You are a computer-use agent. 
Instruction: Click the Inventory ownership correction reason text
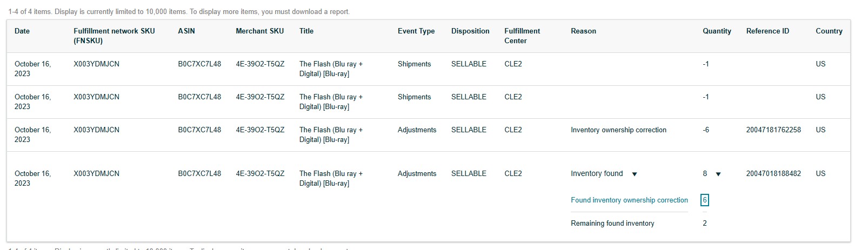tap(618, 130)
